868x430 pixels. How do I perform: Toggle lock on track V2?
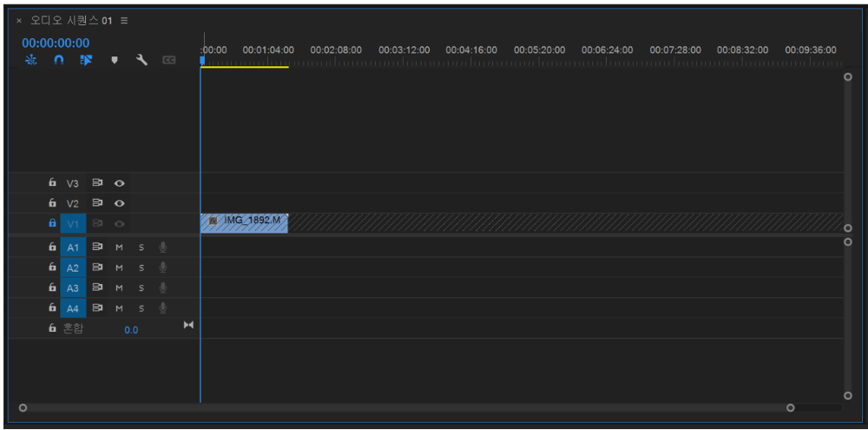pyautogui.click(x=52, y=202)
